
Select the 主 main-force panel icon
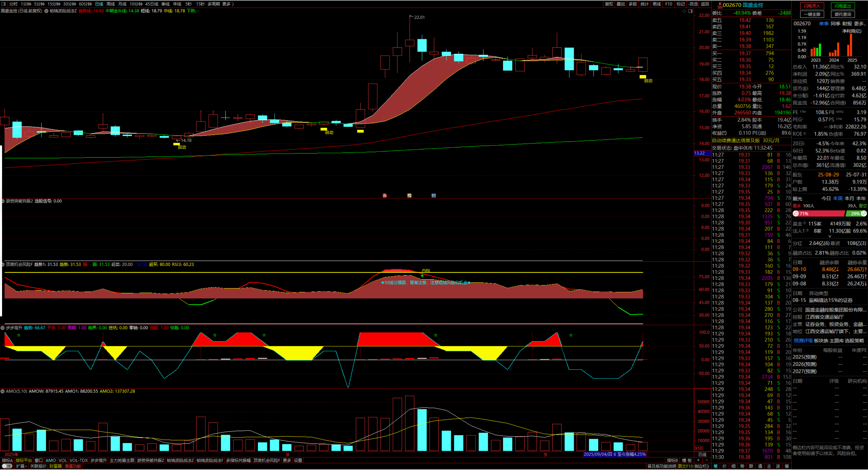pos(769,466)
